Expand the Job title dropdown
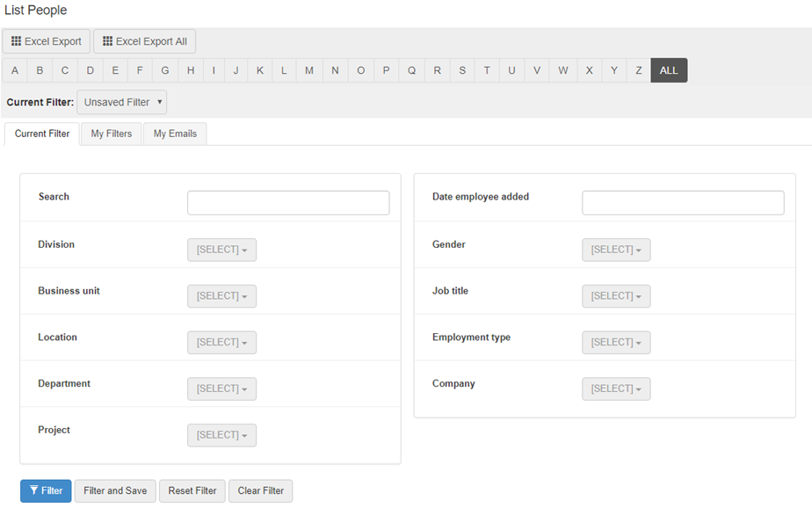 pos(616,296)
